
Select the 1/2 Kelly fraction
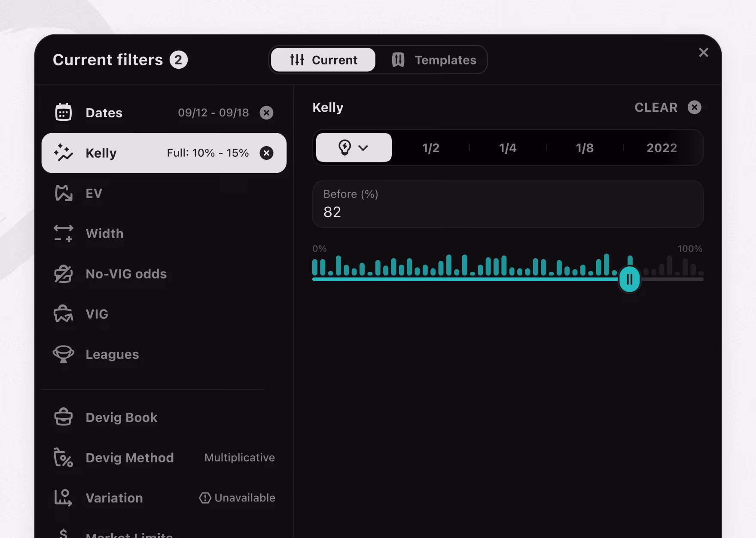click(430, 148)
